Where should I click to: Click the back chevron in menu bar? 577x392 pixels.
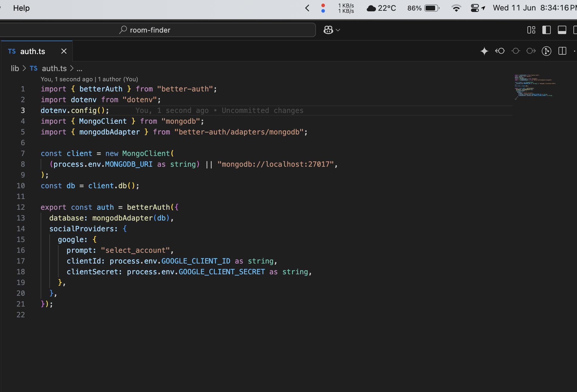[307, 8]
